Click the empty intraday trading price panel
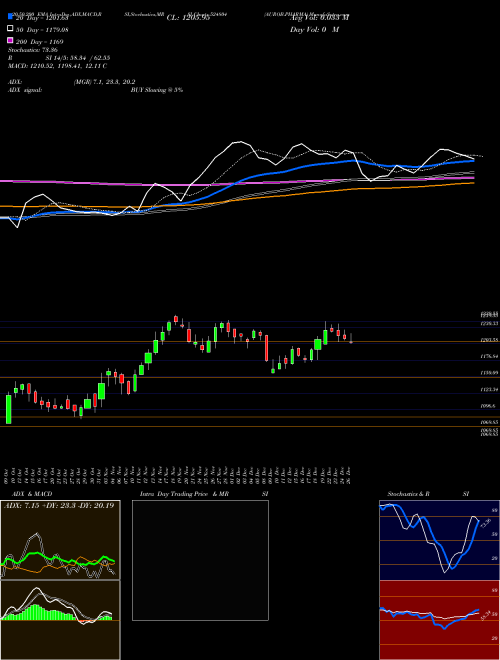Screen dimensions: 500x660 coord(200,560)
